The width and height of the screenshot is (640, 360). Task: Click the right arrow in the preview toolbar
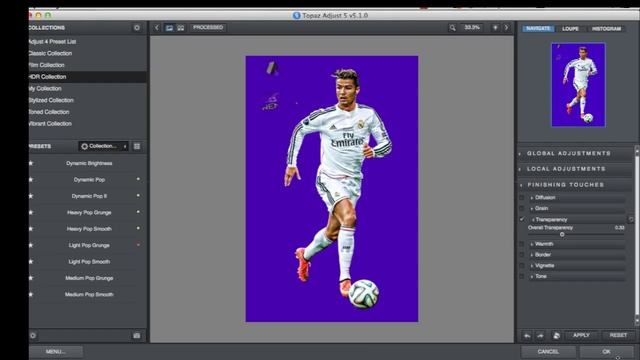coord(507,27)
